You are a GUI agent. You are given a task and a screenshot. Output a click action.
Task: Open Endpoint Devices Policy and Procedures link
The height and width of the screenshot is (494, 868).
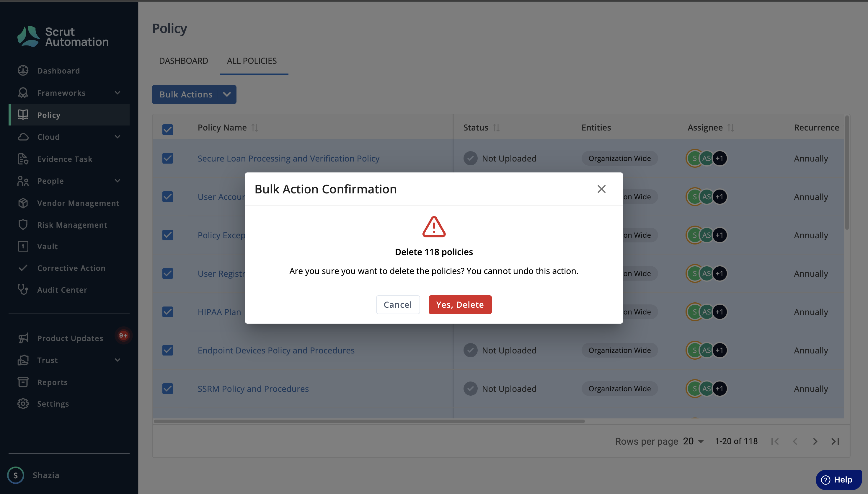click(276, 350)
